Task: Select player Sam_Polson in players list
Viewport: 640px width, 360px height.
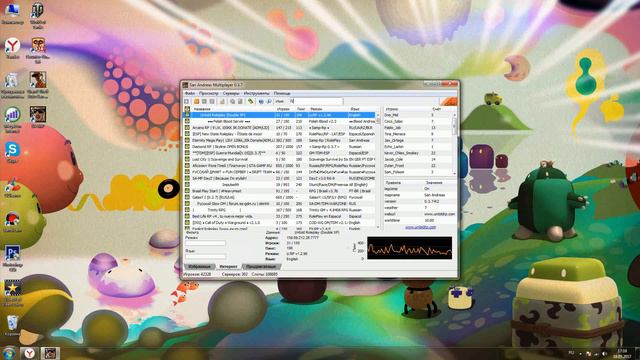Action: [x=417, y=172]
